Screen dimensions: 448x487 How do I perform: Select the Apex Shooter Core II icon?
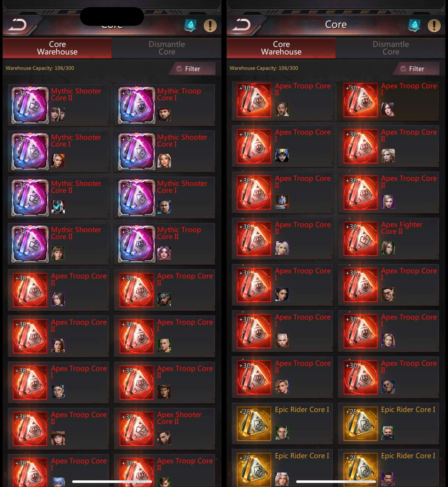pos(137,429)
